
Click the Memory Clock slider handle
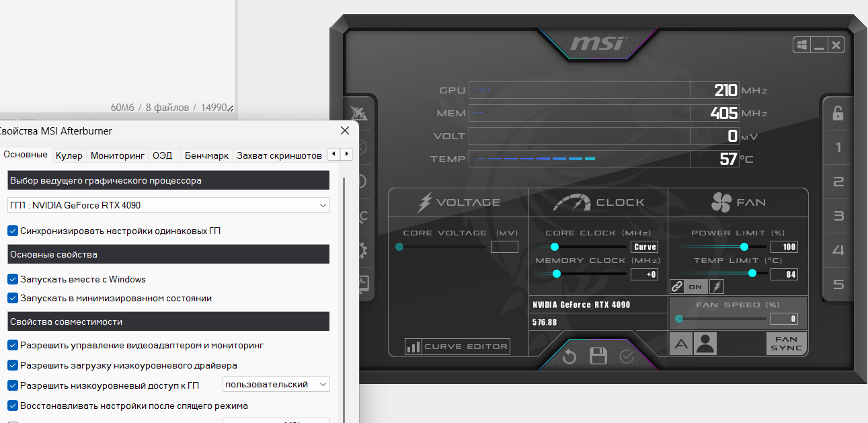pyautogui.click(x=557, y=274)
